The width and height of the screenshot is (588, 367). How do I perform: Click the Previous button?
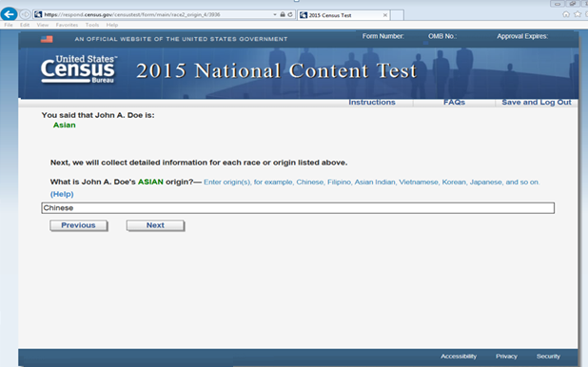coord(78,225)
